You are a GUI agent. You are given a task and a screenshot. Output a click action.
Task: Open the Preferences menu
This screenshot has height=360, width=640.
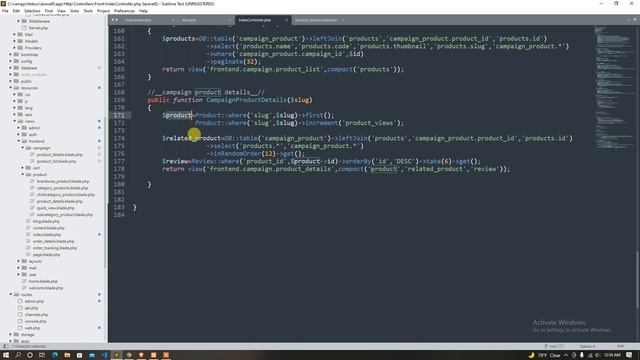point(124,11)
